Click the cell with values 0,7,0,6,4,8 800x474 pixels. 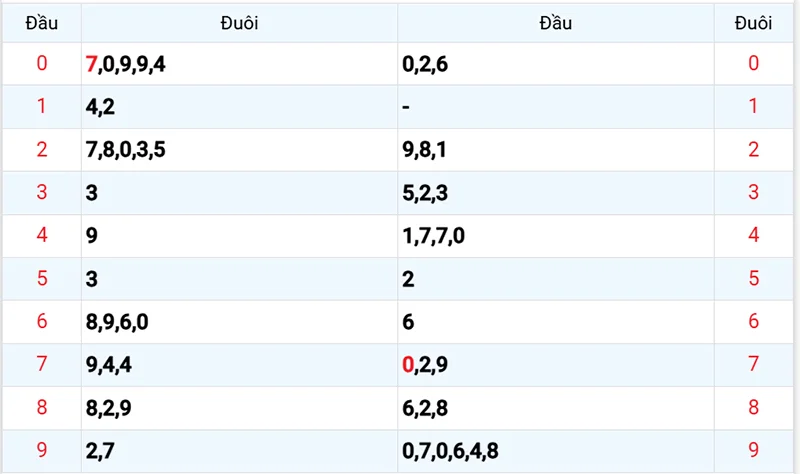pos(555,451)
